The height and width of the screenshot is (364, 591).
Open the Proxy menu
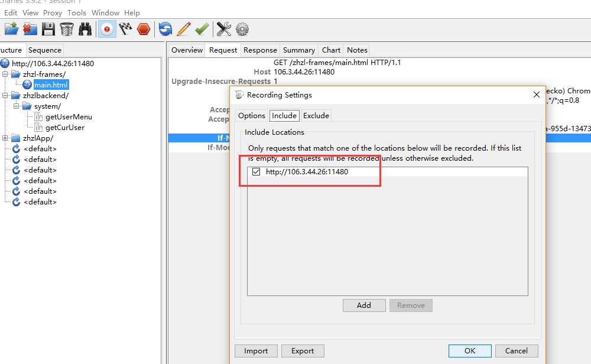[x=53, y=13]
